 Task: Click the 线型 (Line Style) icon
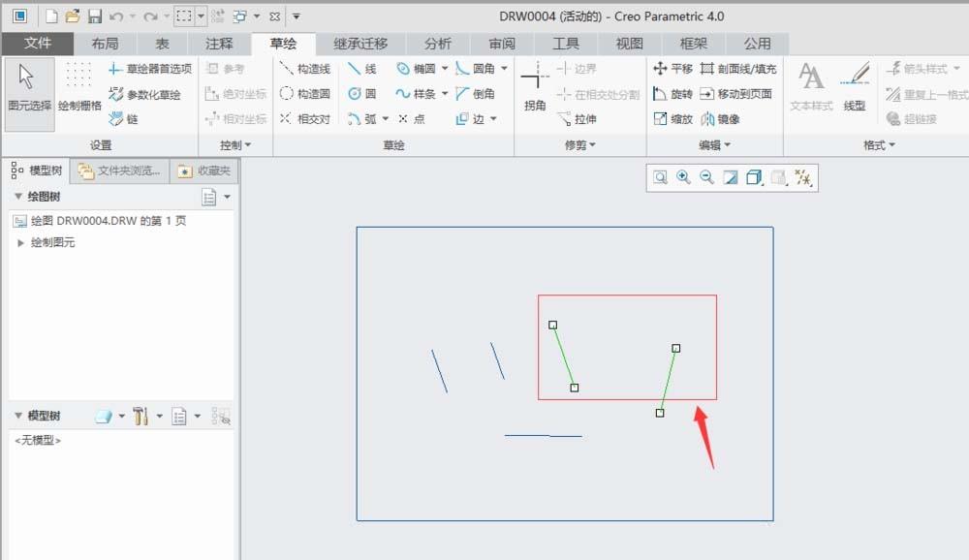click(854, 86)
